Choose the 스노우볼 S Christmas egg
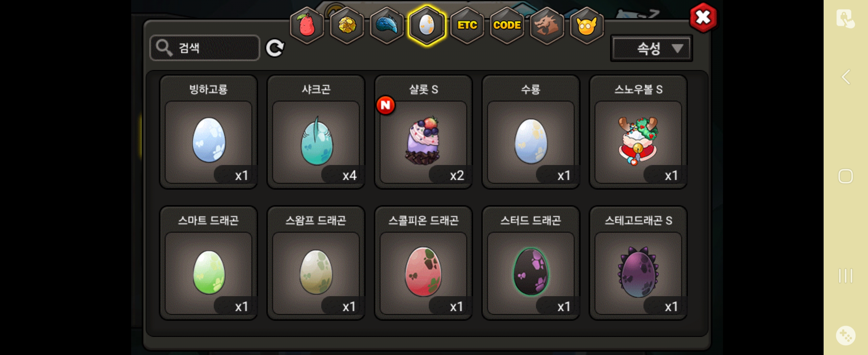This screenshot has width=868, height=355. point(638,132)
